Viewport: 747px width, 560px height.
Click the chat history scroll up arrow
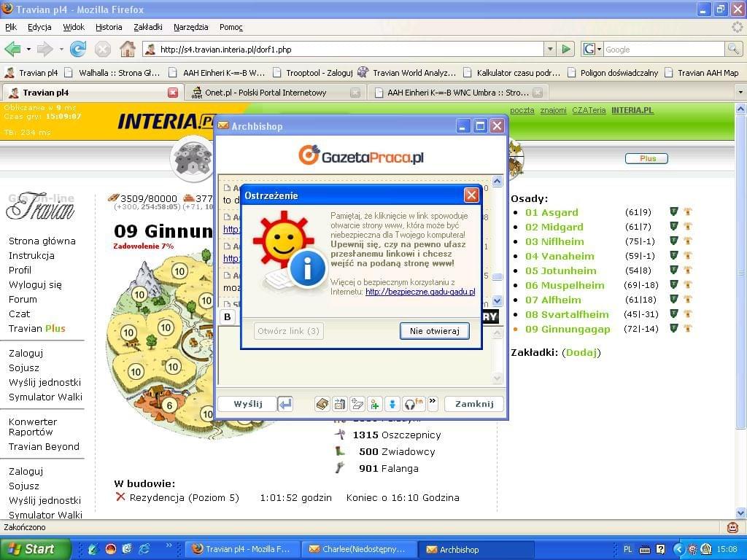click(497, 182)
